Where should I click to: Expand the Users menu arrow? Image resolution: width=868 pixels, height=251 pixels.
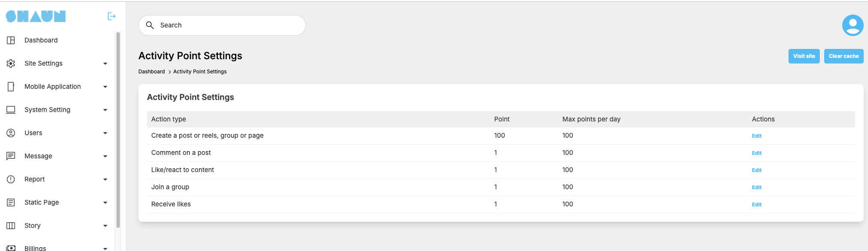pyautogui.click(x=105, y=133)
